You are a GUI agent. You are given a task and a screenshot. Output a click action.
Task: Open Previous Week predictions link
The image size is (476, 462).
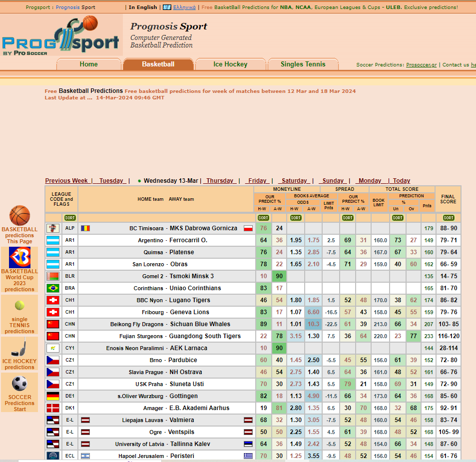coord(66,181)
